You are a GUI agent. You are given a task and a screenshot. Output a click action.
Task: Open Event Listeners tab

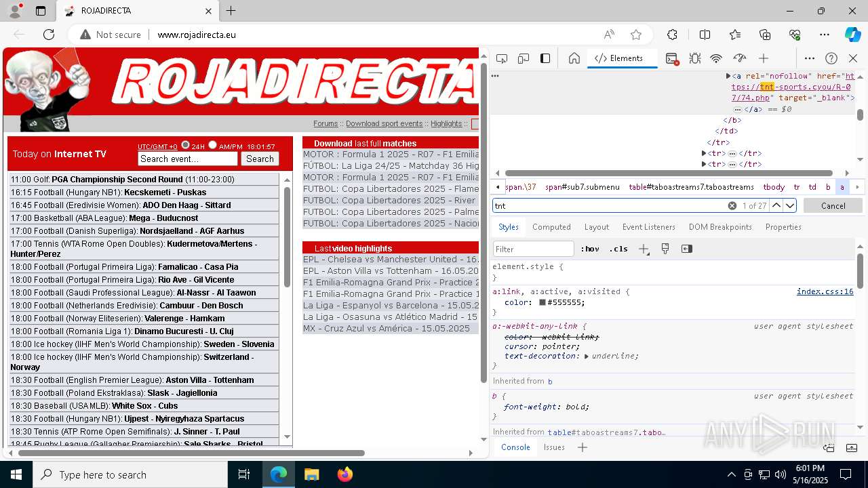(x=649, y=227)
